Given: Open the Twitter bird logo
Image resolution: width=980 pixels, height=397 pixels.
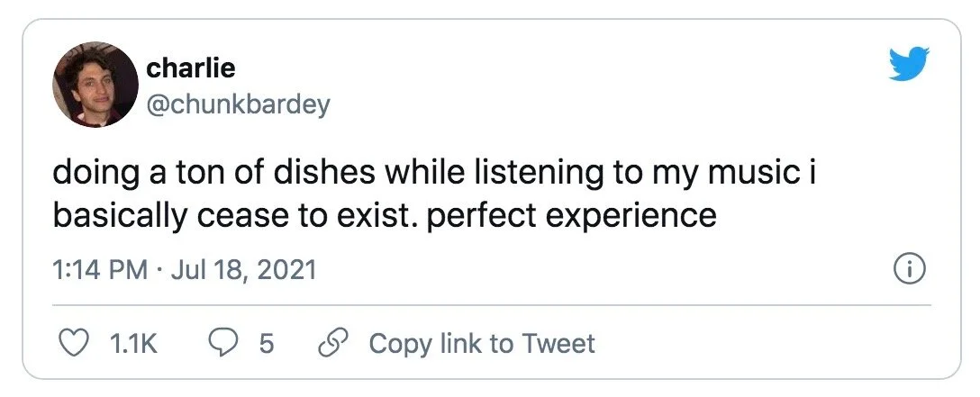Looking at the screenshot, I should click(909, 65).
